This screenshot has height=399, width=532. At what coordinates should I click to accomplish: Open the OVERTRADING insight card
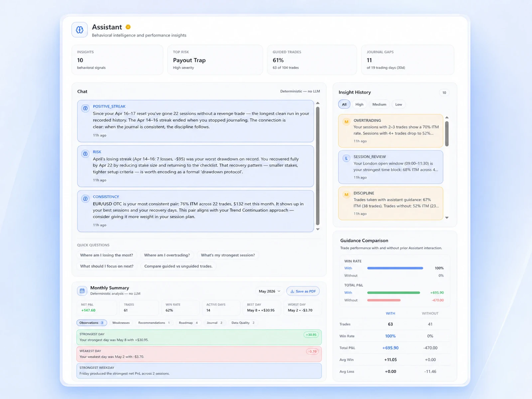391,131
